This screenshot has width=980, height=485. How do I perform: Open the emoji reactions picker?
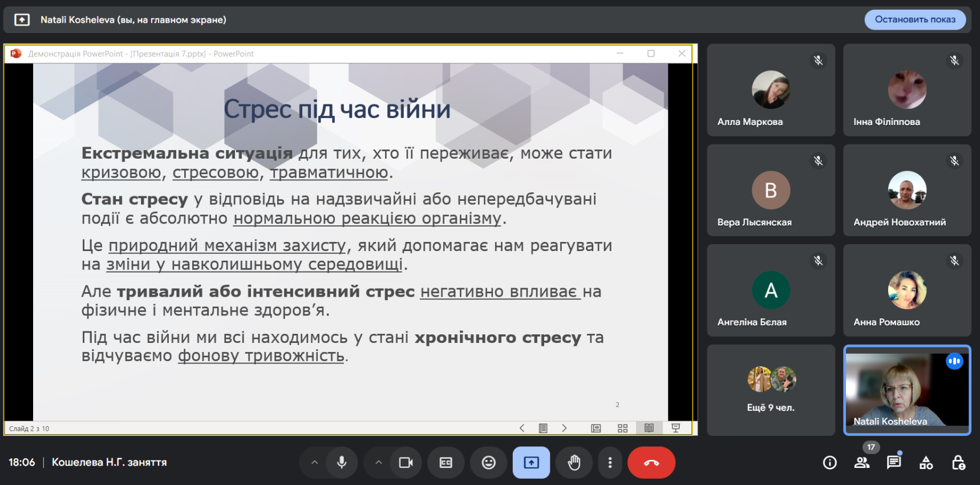pos(489,462)
